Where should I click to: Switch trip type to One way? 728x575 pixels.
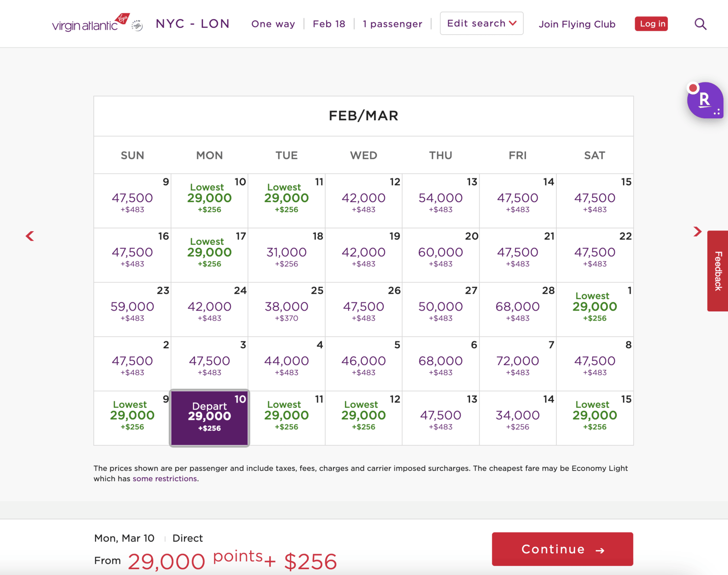click(273, 24)
